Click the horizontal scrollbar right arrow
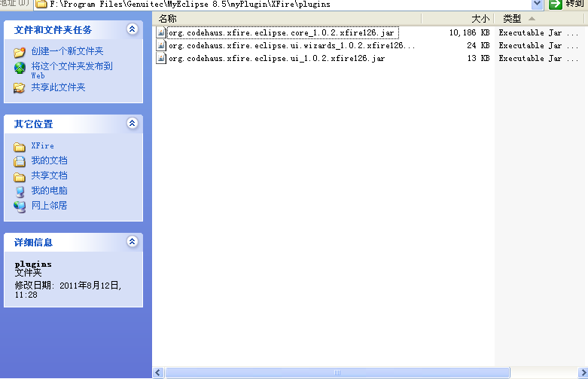Image resolution: width=588 pixels, height=379 pixels. coord(583,373)
